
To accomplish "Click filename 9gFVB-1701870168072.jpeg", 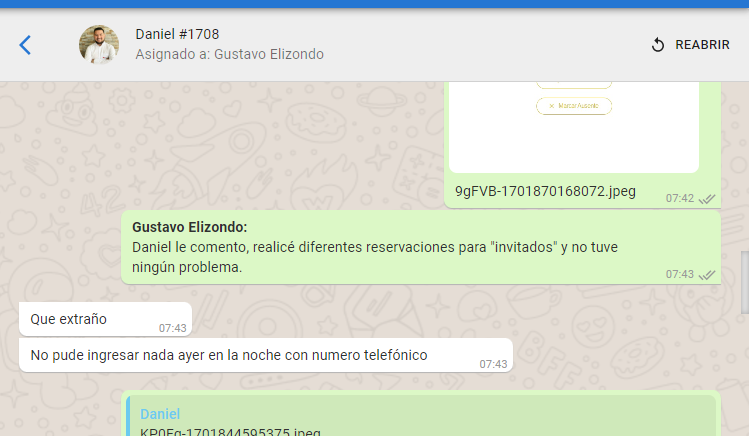I will click(545, 191).
